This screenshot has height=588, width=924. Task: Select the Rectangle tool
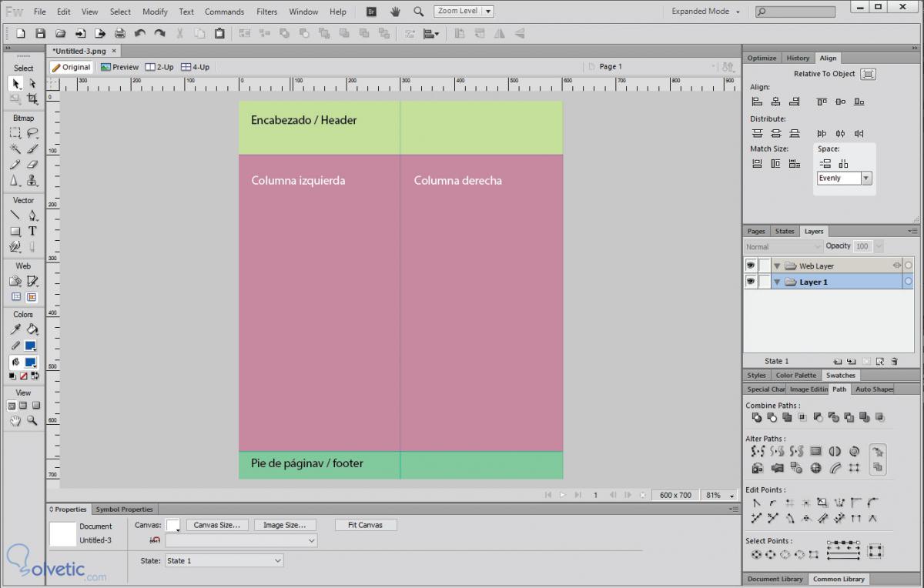(15, 231)
